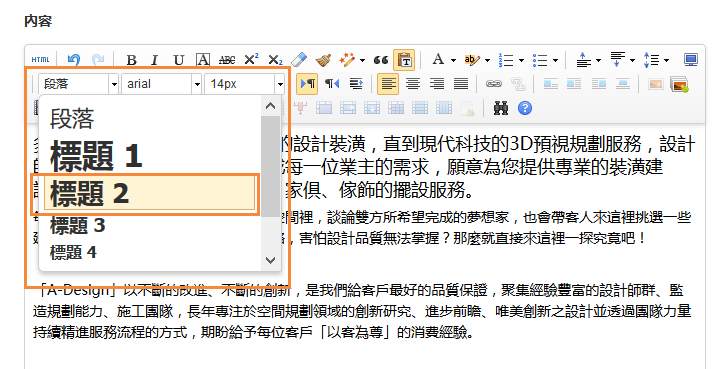The image size is (724, 369).
Task: Open the HTML source editor
Action: coord(41,60)
